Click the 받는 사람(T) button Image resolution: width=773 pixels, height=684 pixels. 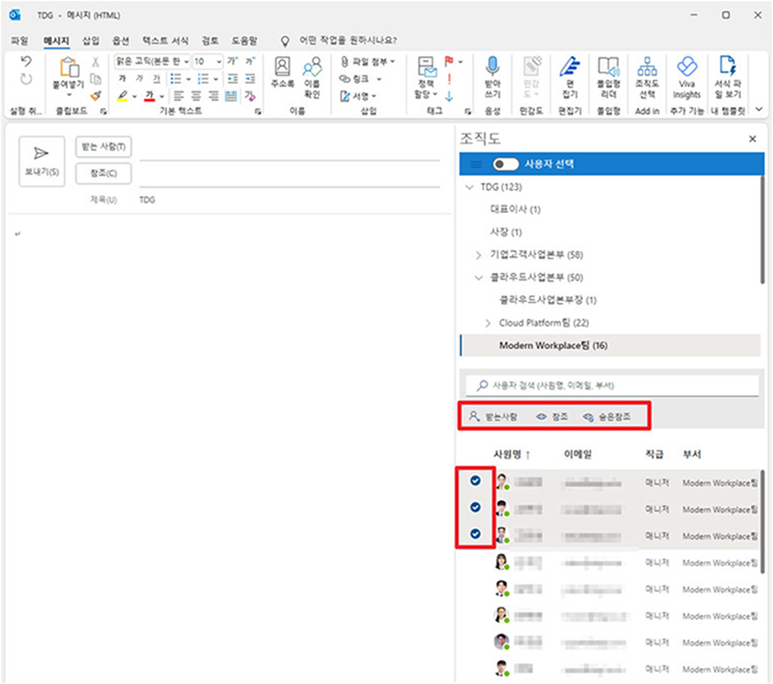[x=104, y=147]
